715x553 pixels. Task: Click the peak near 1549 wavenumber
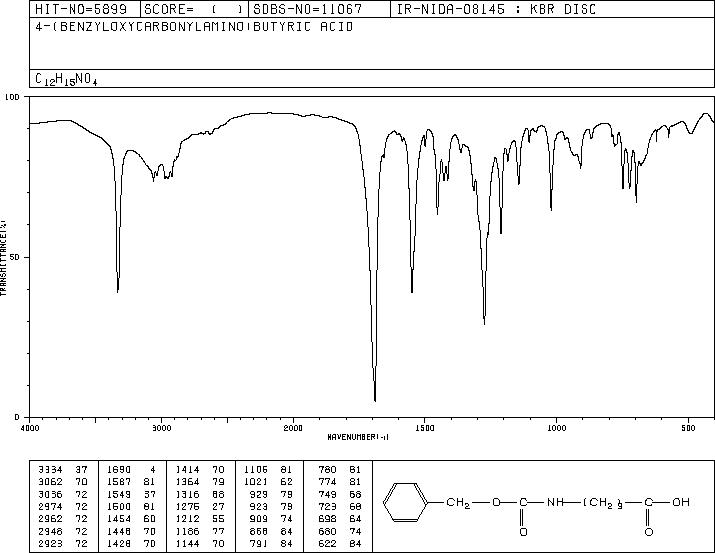(x=412, y=291)
